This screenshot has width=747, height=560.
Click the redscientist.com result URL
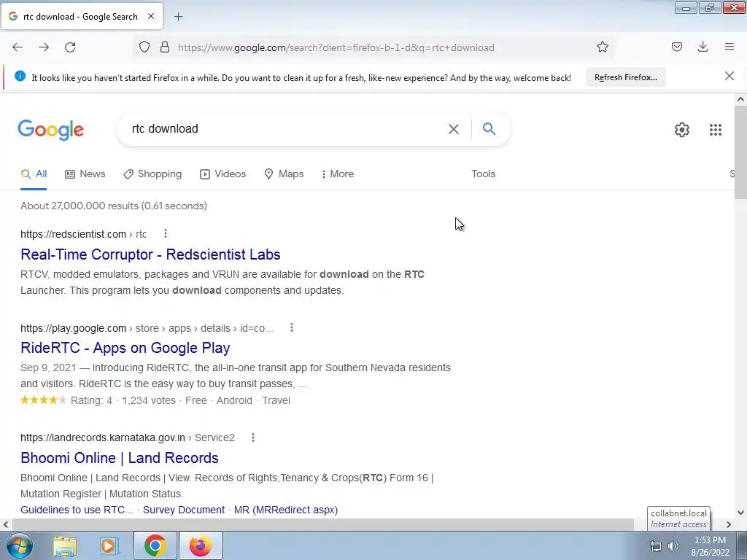tap(83, 234)
